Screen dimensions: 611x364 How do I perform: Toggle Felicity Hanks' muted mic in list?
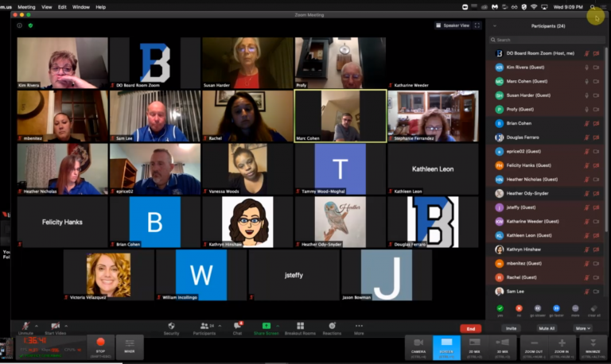click(586, 165)
